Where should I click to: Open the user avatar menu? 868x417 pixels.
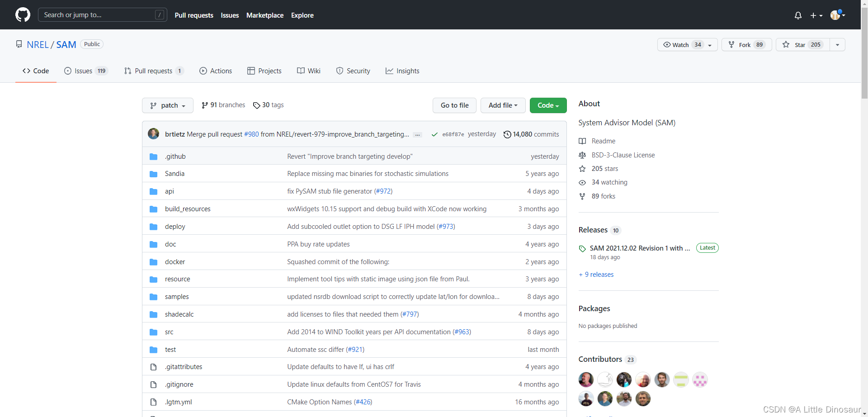pos(838,15)
